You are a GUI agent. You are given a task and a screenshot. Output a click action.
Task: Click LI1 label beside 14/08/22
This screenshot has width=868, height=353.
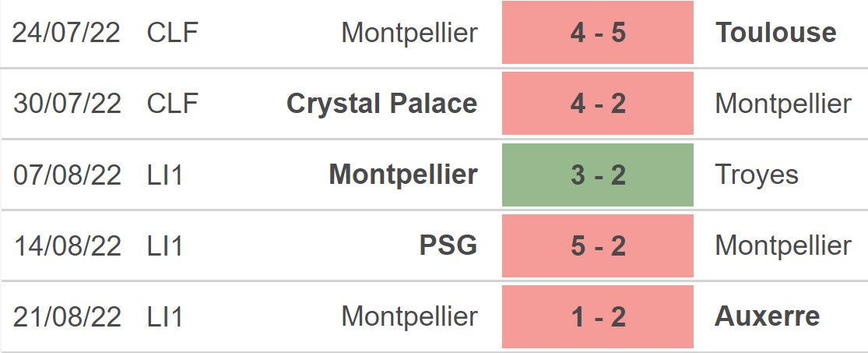point(164,245)
